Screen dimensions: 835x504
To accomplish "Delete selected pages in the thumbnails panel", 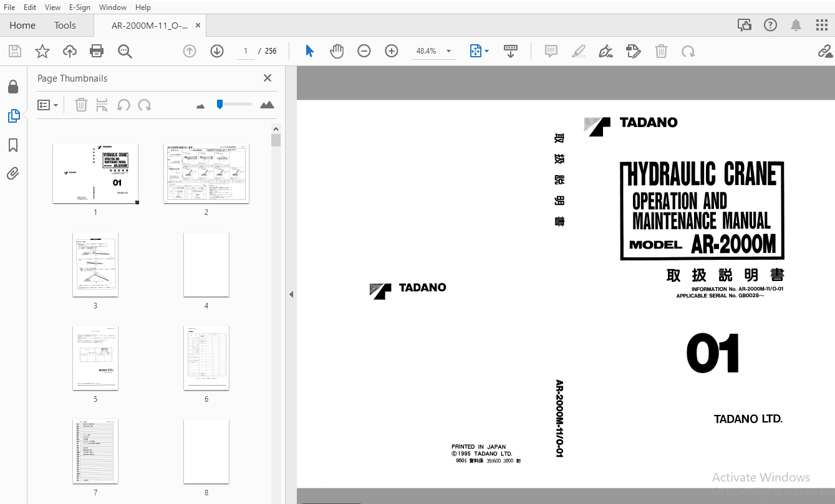I will coord(81,105).
